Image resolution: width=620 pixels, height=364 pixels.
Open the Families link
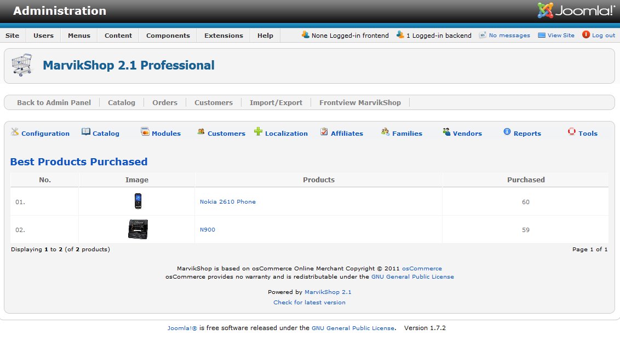tap(407, 134)
